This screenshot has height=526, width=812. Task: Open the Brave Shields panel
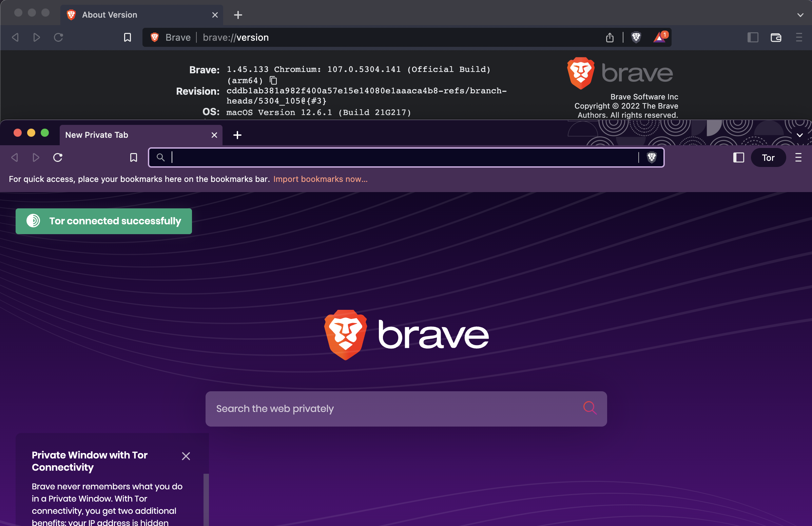click(636, 38)
